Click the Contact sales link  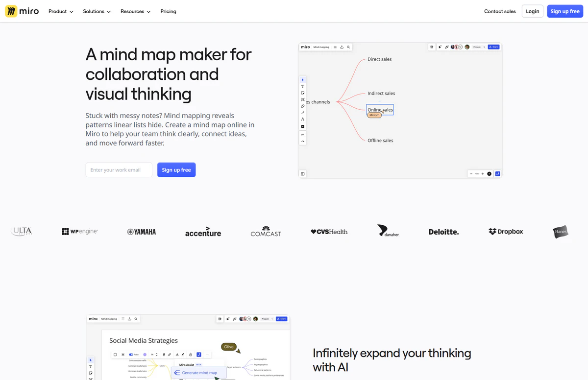tap(500, 11)
